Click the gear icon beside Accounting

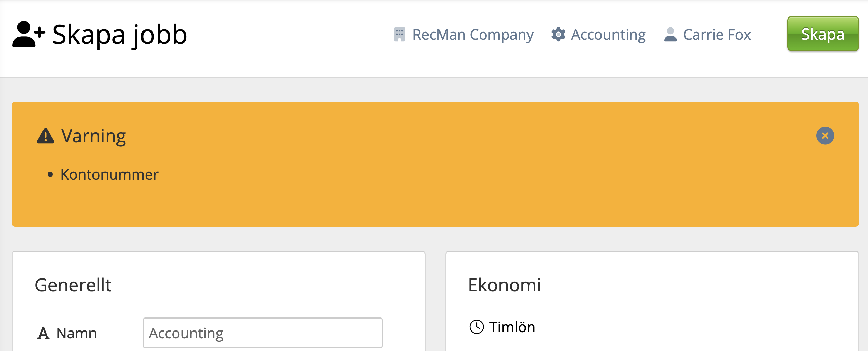click(x=558, y=35)
